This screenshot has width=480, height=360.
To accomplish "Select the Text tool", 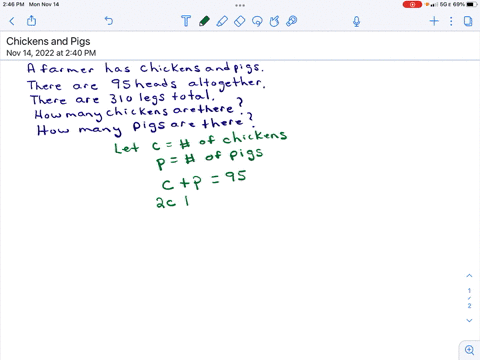I will 186,21.
